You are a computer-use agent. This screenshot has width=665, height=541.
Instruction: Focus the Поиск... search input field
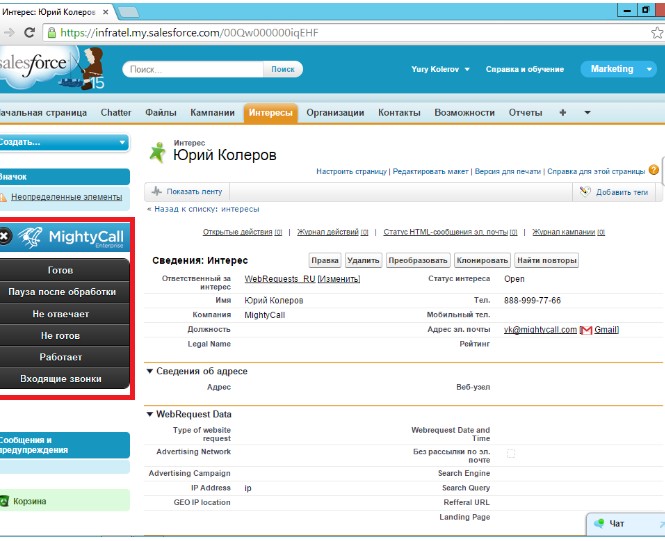pyautogui.click(x=193, y=69)
